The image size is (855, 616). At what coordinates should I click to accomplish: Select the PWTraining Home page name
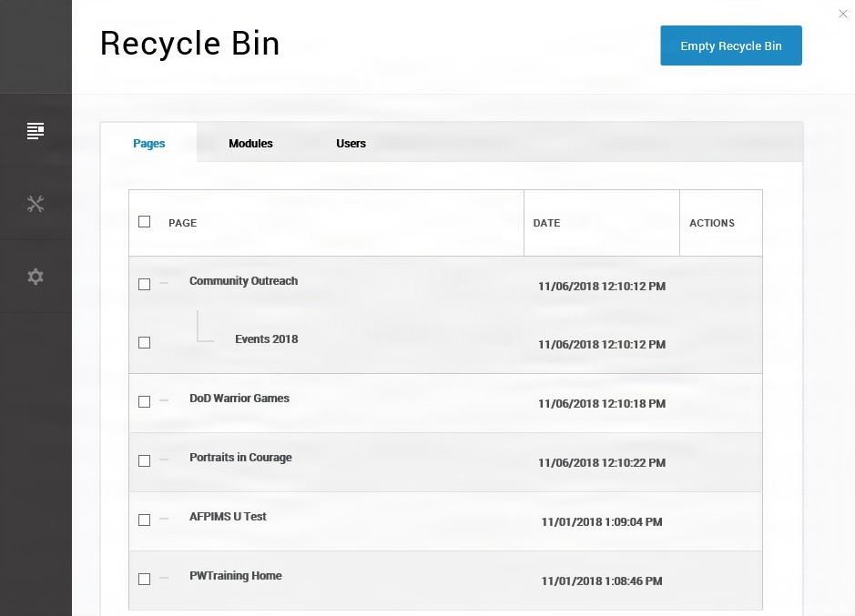[x=236, y=576]
